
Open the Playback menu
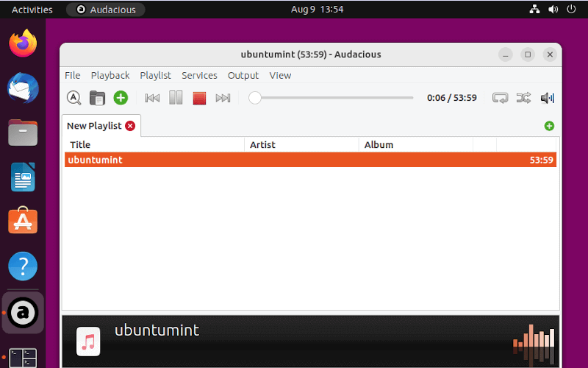pos(110,76)
